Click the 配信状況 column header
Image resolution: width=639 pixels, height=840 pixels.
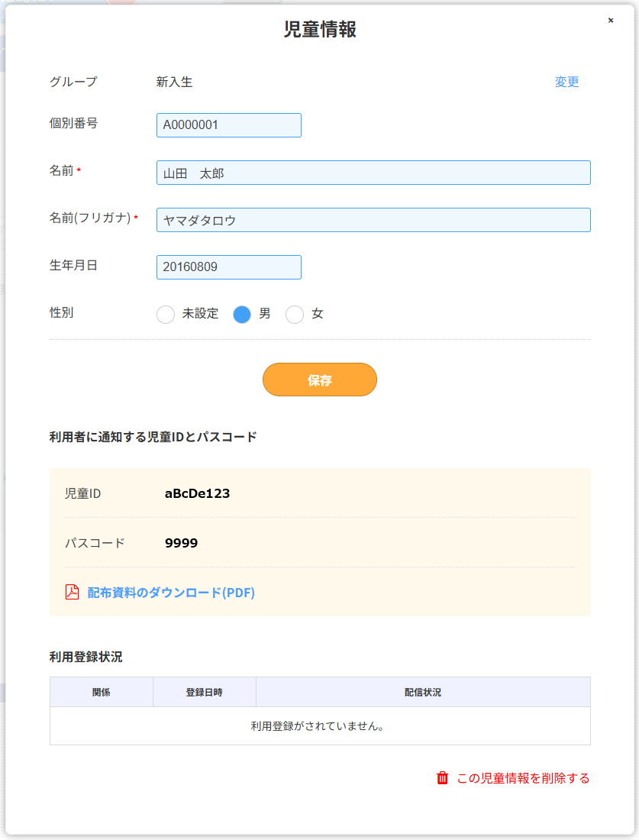click(x=423, y=692)
